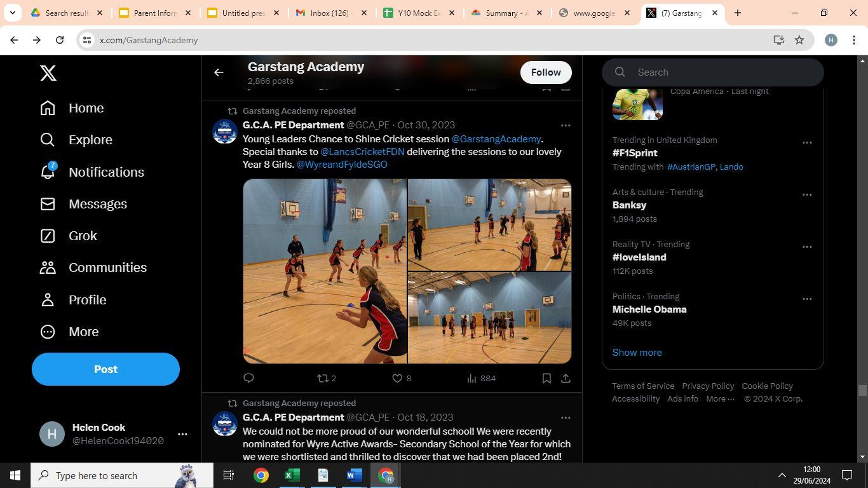
Task: Open more options on Oct 30 post
Action: pyautogui.click(x=566, y=125)
